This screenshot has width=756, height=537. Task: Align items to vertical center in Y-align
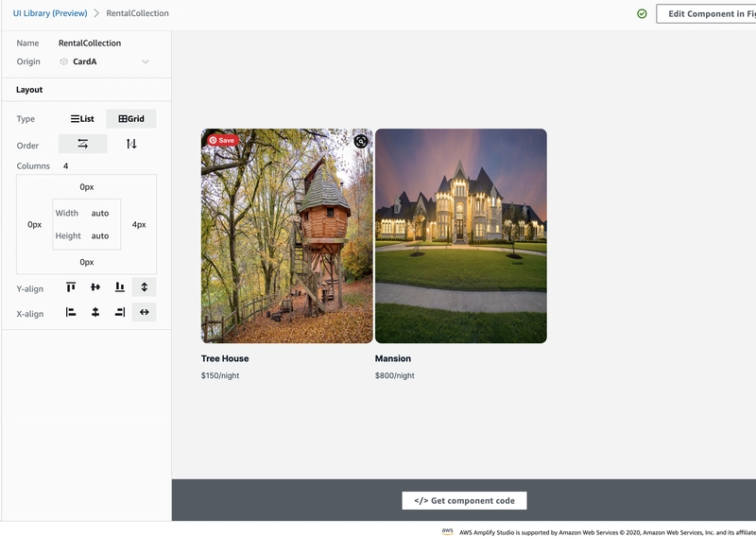95,287
